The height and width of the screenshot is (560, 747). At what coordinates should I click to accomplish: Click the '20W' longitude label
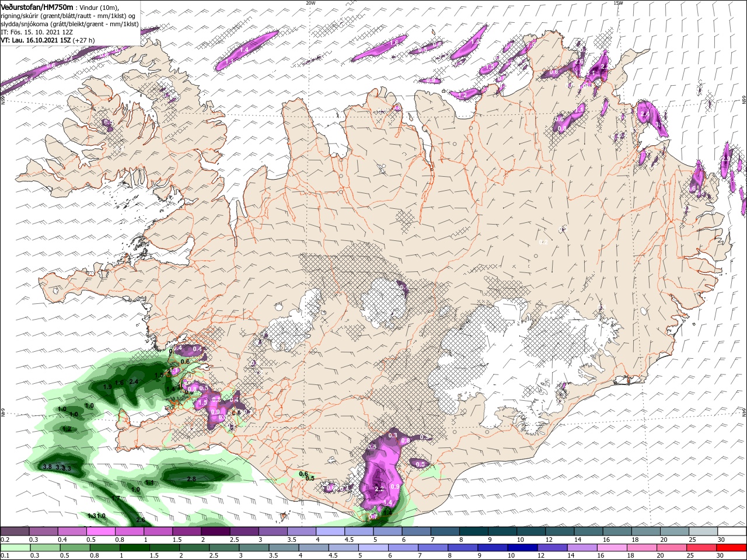click(x=310, y=3)
